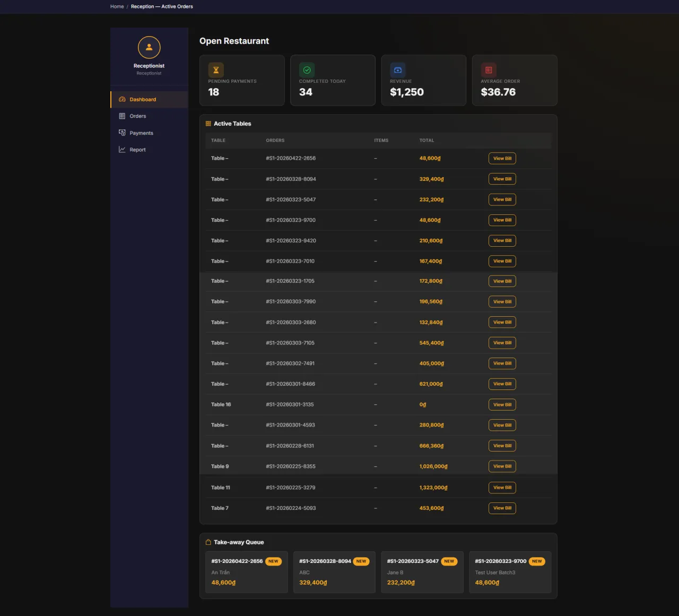Click the red Average Order icon
The image size is (679, 616).
[x=489, y=70]
